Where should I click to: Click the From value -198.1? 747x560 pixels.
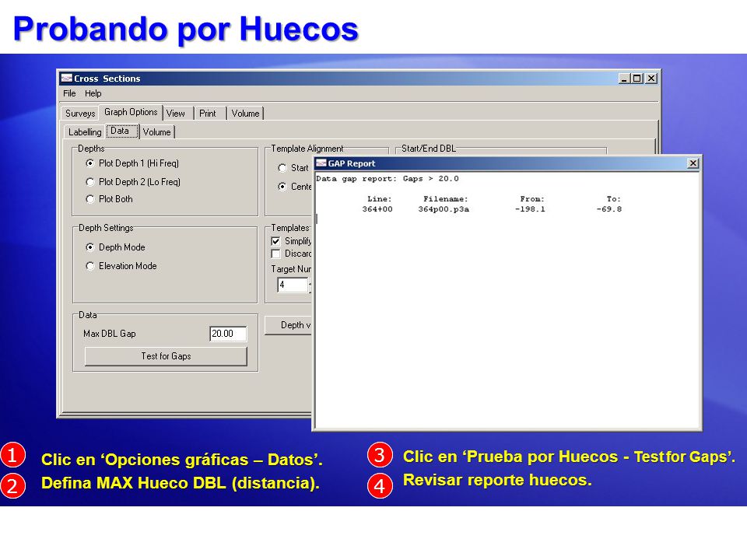click(530, 209)
